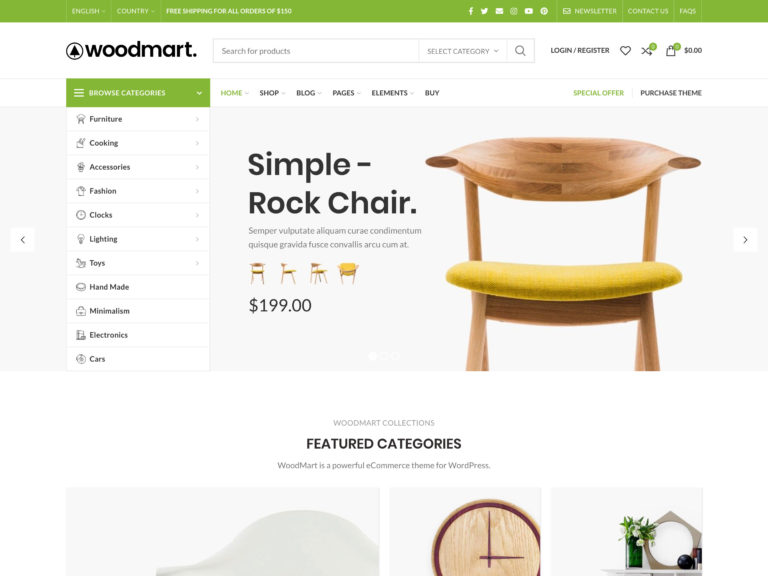768x576 pixels.
Task: Go to the third slider pagination dot
Action: (x=395, y=356)
